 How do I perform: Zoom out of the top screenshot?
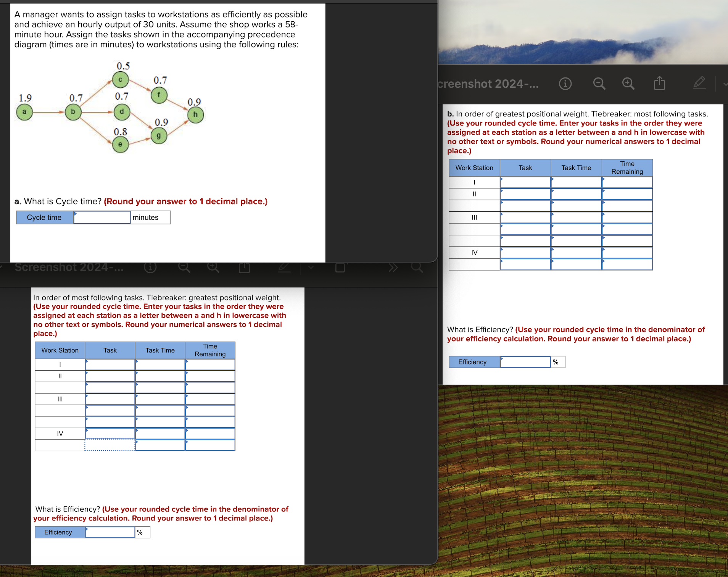click(x=598, y=84)
